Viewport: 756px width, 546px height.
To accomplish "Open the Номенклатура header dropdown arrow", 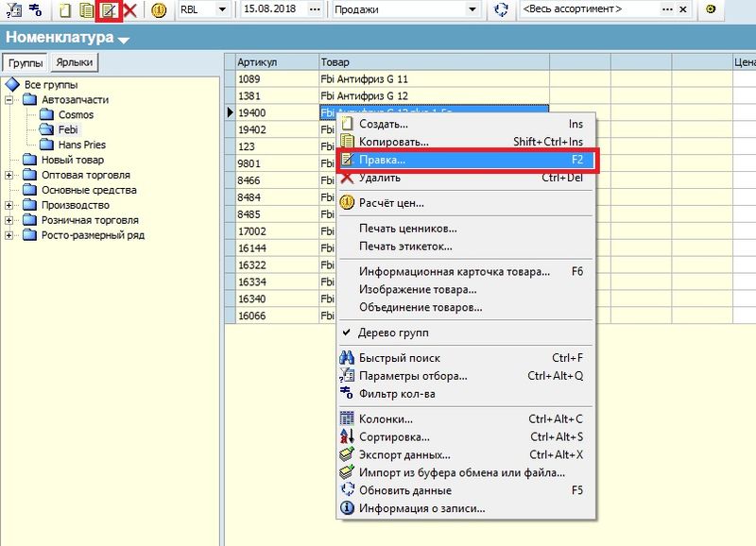I will click(124, 40).
